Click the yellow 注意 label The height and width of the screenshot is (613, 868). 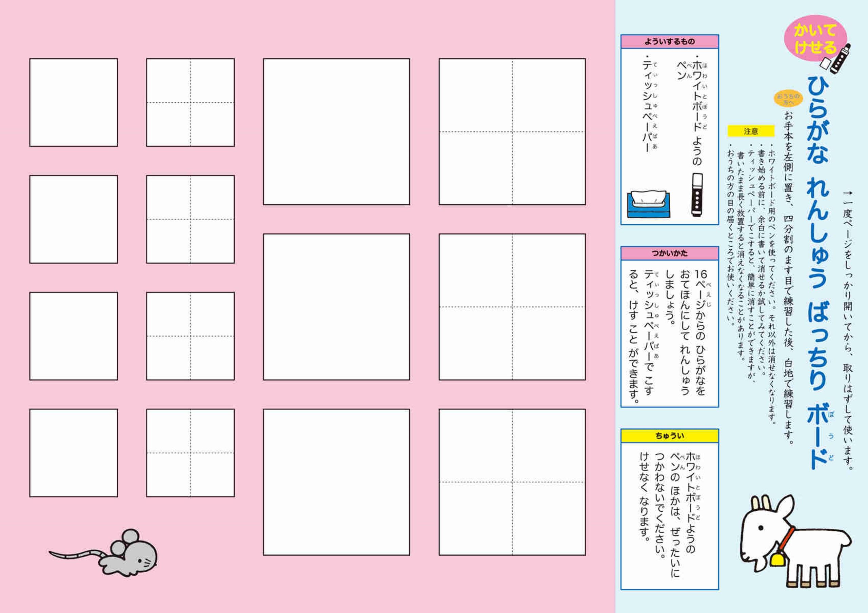pos(751,131)
